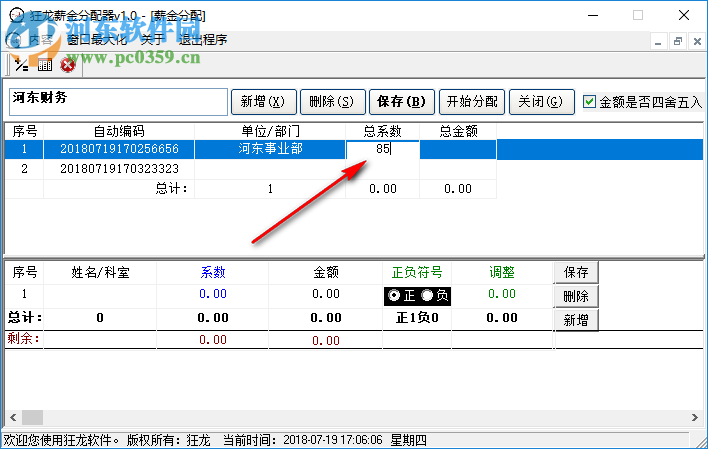Click the 剩余 row label
Image resolution: width=708 pixels, height=449 pixels.
(23, 339)
